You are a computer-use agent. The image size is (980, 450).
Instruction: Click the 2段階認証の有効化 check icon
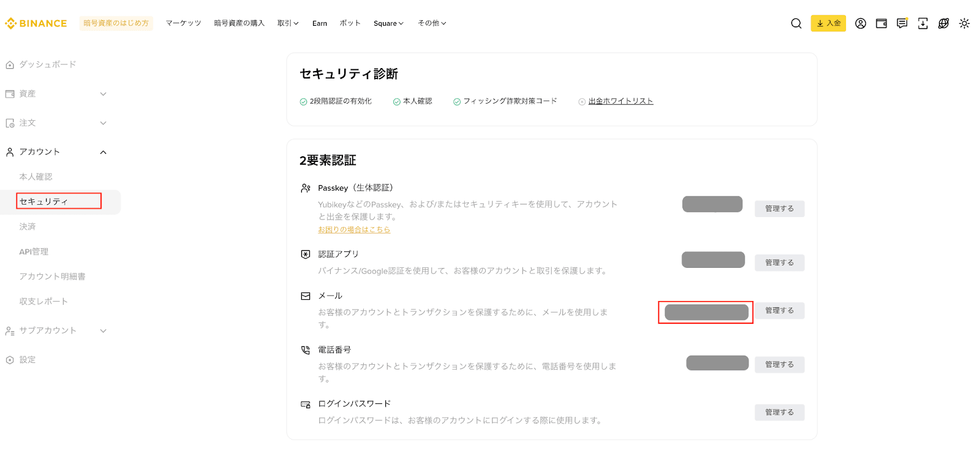303,102
